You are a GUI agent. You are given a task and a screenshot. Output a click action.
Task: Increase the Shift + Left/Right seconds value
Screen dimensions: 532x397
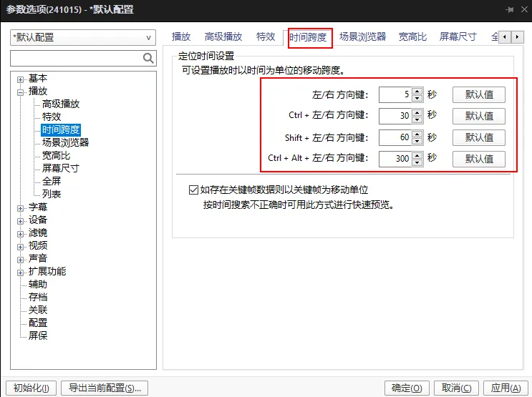point(417,134)
